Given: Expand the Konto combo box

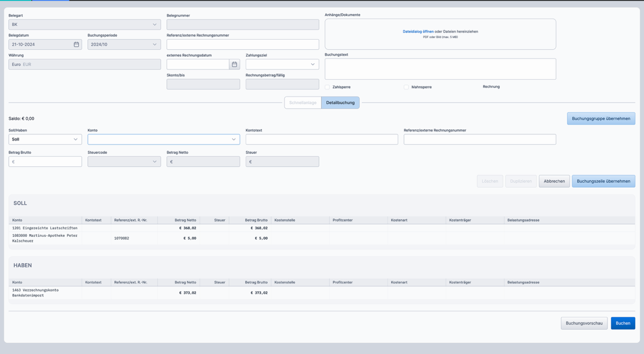Looking at the screenshot, I should point(163,139).
